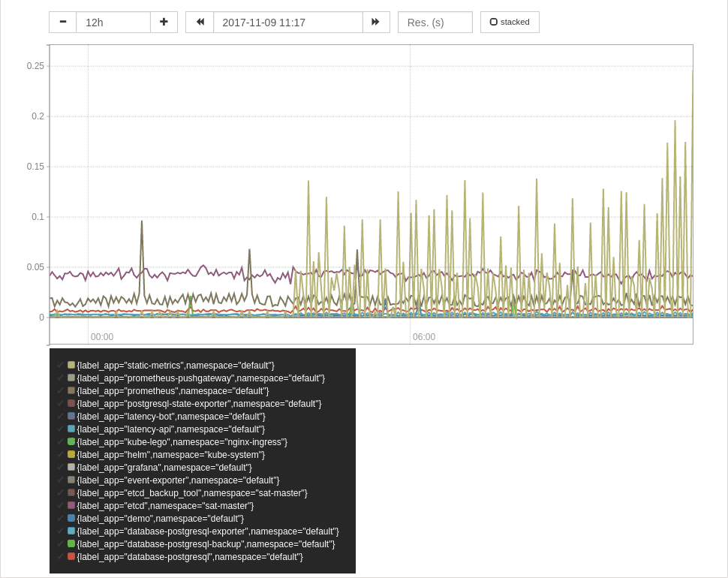Click the 12h range input field
Image resolution: width=728 pixels, height=578 pixels.
[113, 23]
